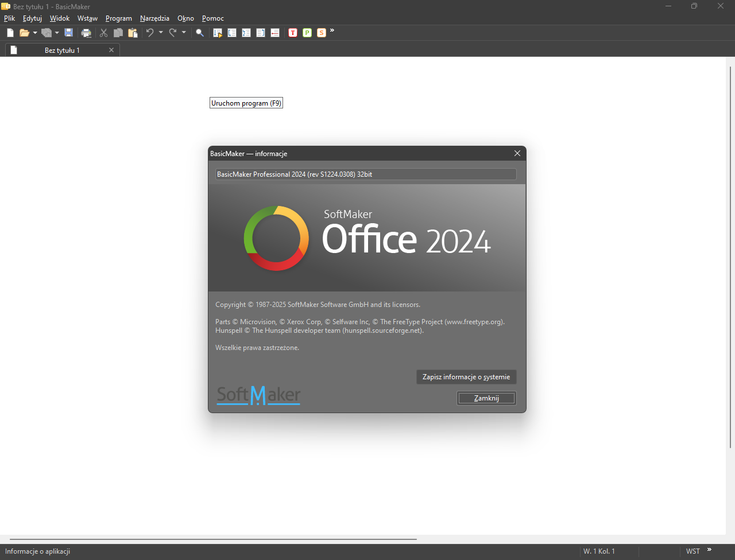The image size is (735, 560).
Task: Open the Okno menu
Action: click(186, 18)
